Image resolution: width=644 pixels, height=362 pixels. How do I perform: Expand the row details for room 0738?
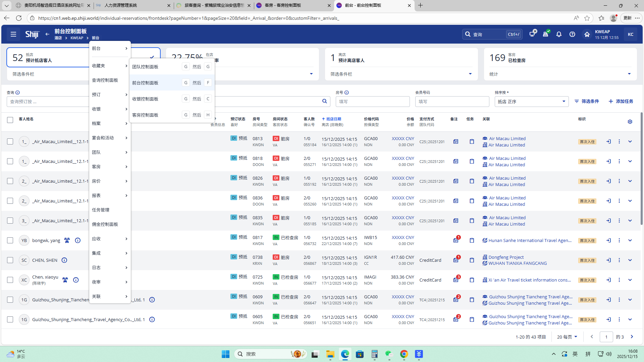[x=630, y=260]
